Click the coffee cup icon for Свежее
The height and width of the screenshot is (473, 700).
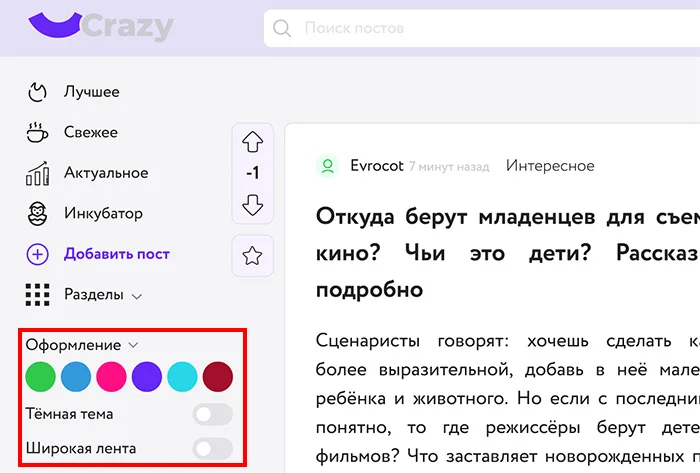pyautogui.click(x=37, y=133)
